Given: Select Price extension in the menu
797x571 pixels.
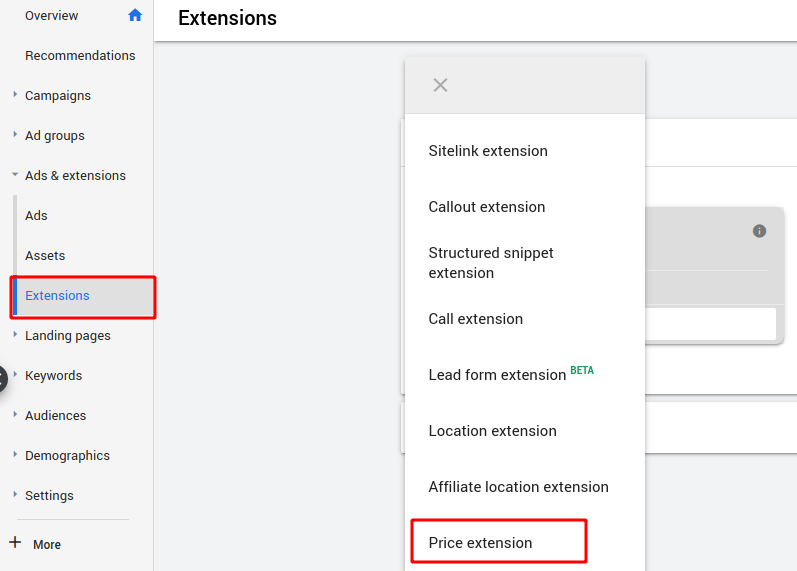Looking at the screenshot, I should click(x=481, y=543).
